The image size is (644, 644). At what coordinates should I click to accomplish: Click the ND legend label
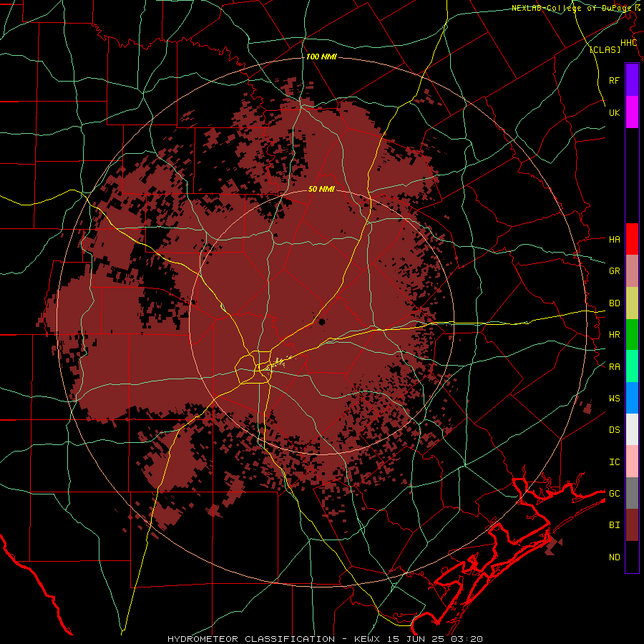coord(615,557)
